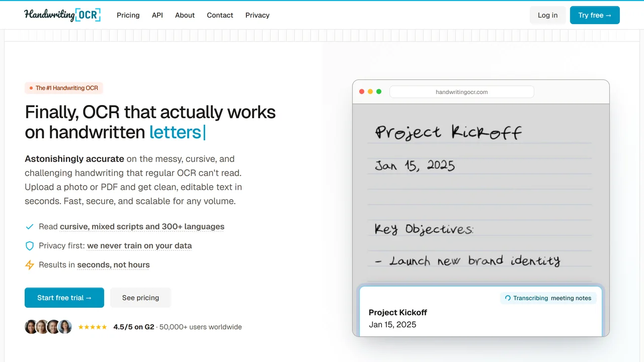Click the spinner icon beside 'Transcribing'
Viewport: 644px width, 362px height.
[508, 298]
